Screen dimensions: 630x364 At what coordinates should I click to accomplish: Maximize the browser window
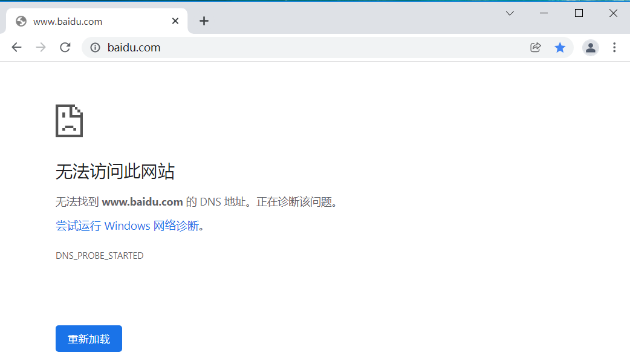(579, 13)
